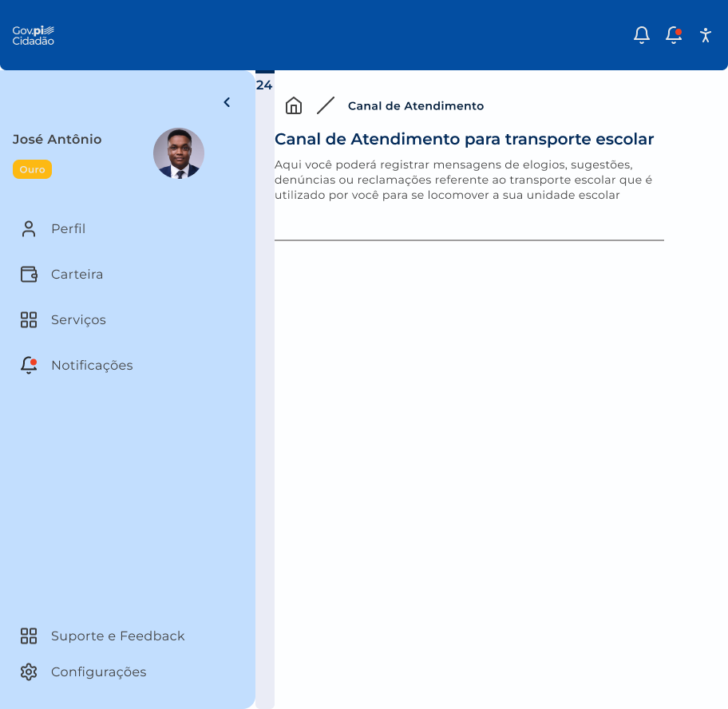This screenshot has width=728, height=709.
Task: Open the bell icon without red dot
Action: [x=642, y=35]
